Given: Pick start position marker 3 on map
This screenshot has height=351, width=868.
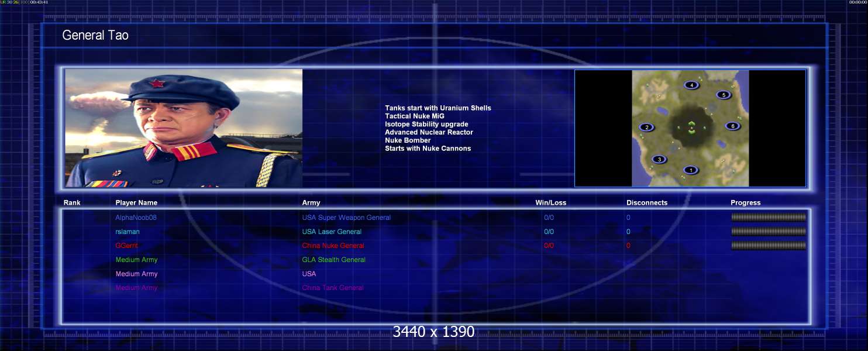Looking at the screenshot, I should tap(659, 159).
